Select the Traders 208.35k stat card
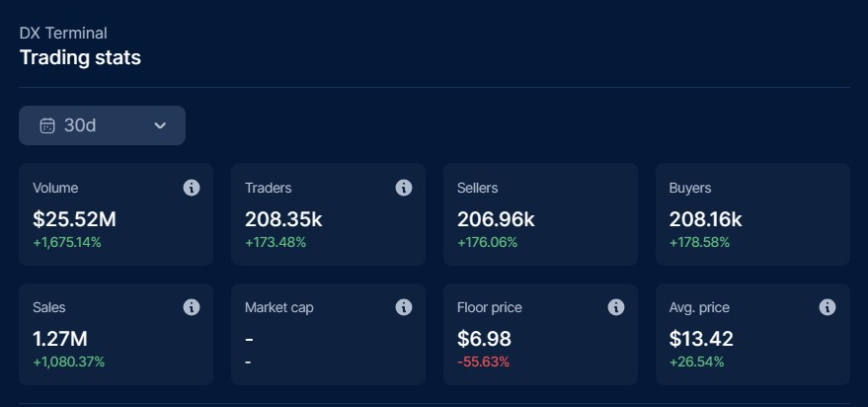 coord(328,214)
